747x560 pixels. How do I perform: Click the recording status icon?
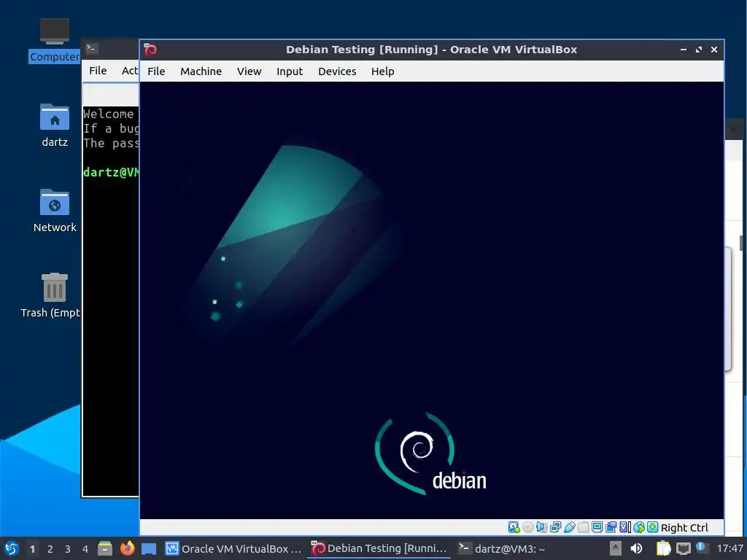point(611,527)
